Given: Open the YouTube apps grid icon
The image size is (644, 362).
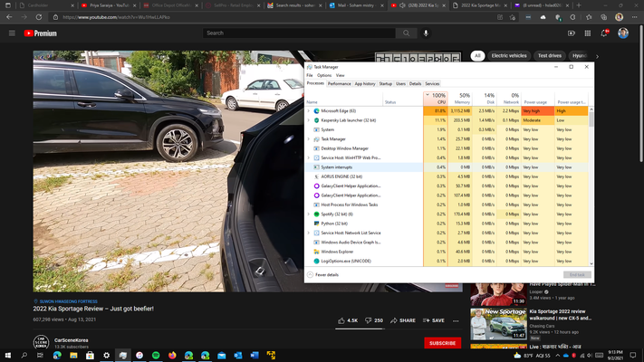Looking at the screenshot, I should tap(588, 33).
